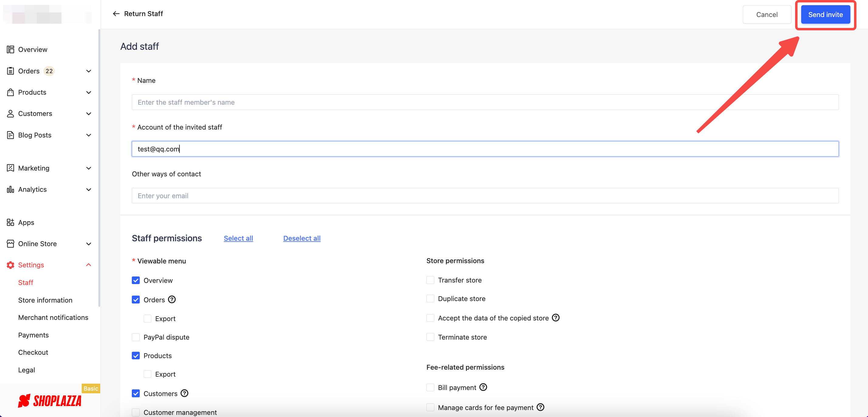Click the Send invite button
Viewport: 868px width, 417px height.
(825, 15)
